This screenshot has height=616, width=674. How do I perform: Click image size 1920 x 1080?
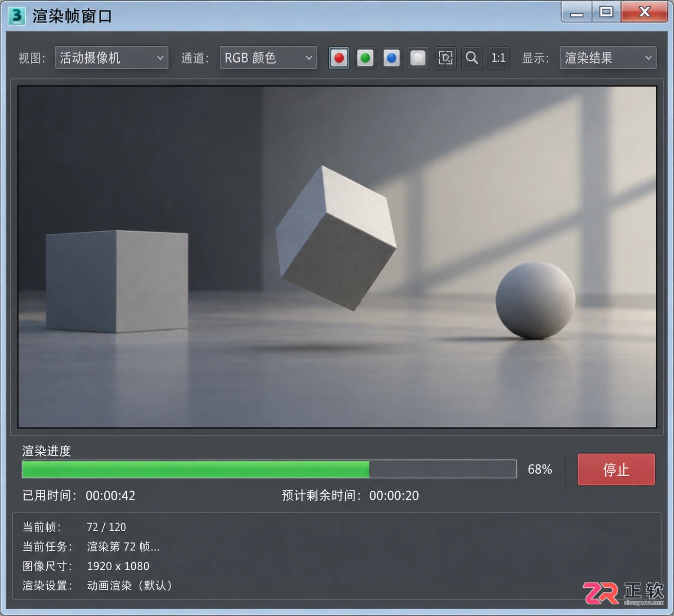(x=118, y=566)
